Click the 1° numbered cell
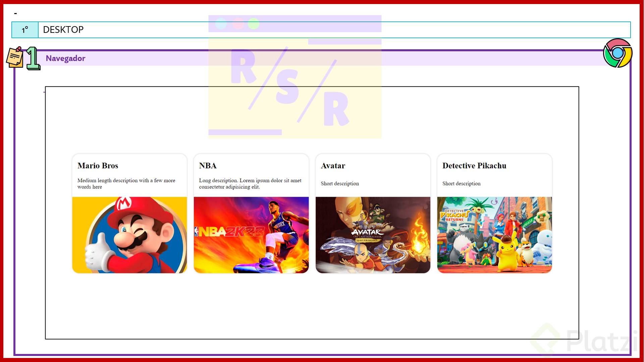The width and height of the screenshot is (644, 362). coord(25,30)
